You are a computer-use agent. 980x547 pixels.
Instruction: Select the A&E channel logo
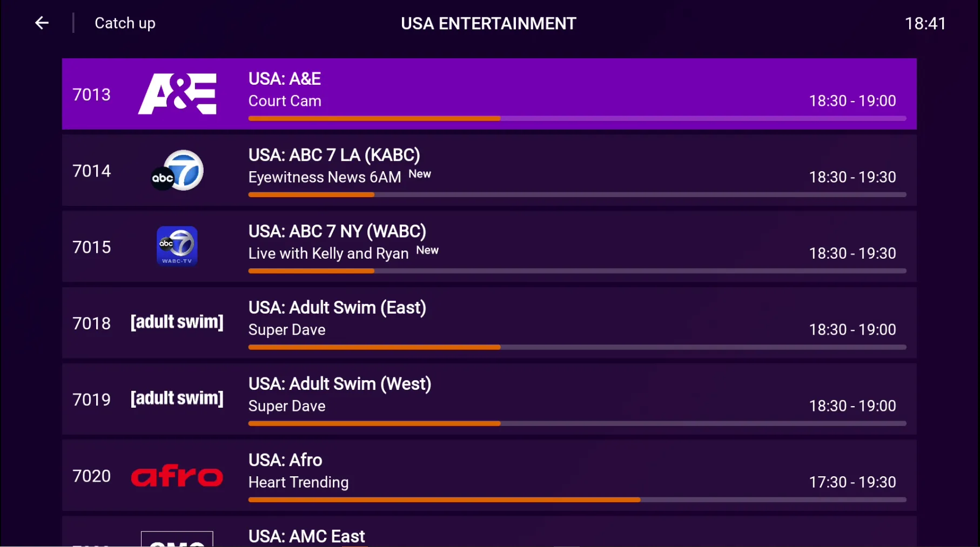click(x=177, y=94)
